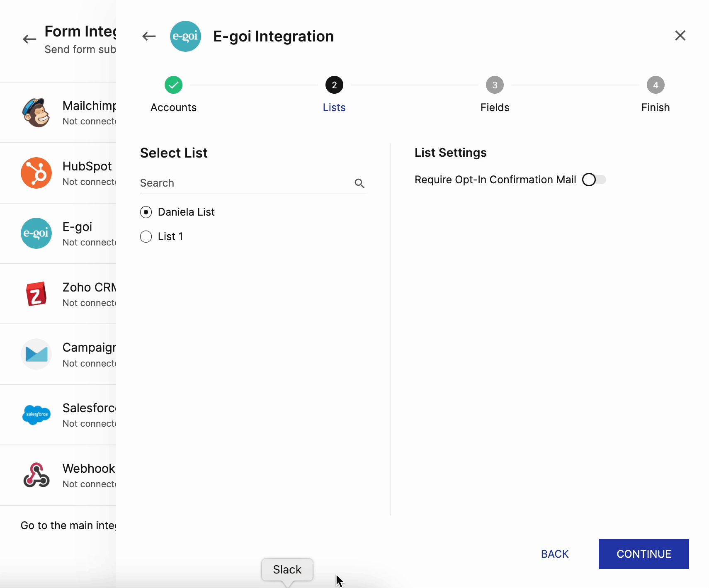This screenshot has width=709, height=588.
Task: Click the Form Integrations back arrow
Action: point(29,39)
